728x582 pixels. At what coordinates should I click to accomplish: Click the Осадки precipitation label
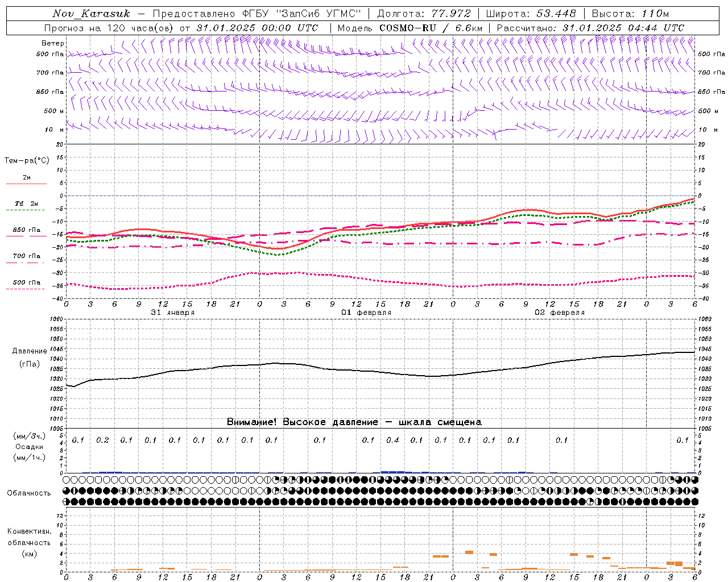[30, 447]
